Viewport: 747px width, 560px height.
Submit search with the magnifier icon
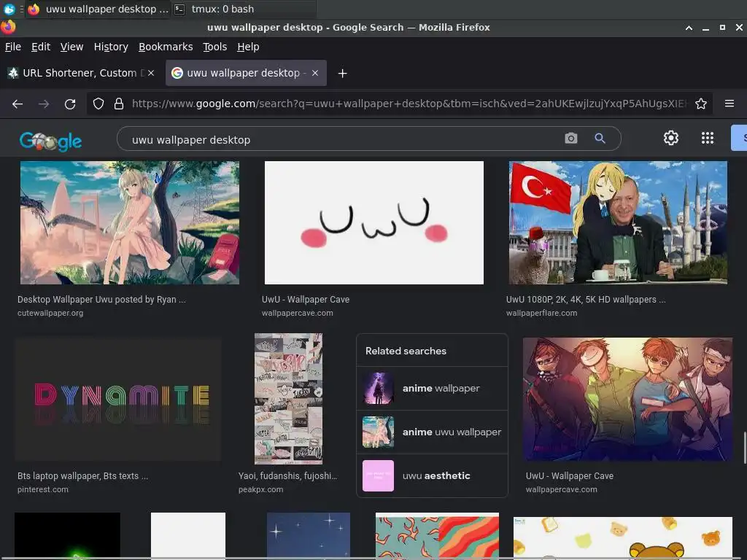coord(600,139)
